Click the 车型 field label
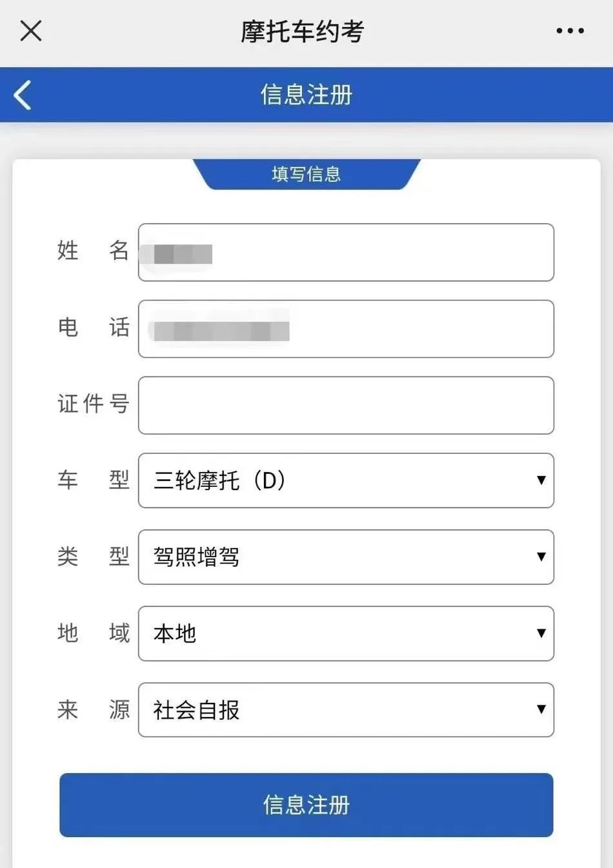The width and height of the screenshot is (613, 868). coord(94,480)
